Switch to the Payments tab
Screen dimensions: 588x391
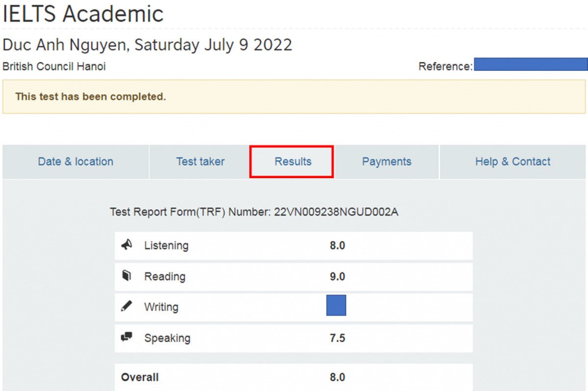pos(387,161)
